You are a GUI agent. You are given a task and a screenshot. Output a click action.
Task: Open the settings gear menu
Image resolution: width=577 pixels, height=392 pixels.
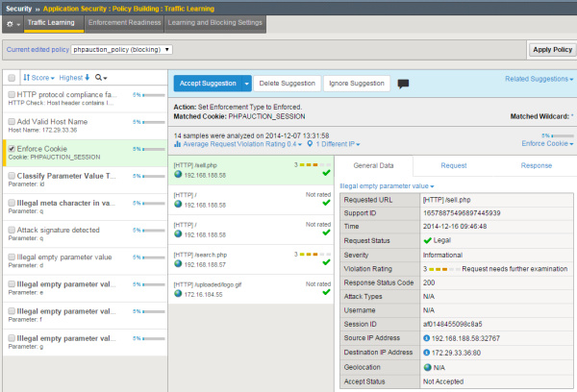pyautogui.click(x=10, y=21)
